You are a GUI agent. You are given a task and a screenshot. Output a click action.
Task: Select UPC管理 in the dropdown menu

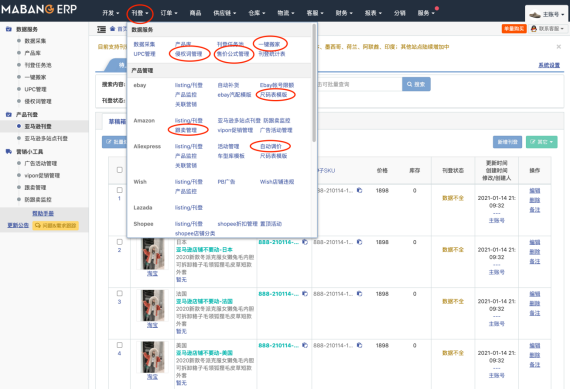(x=144, y=54)
